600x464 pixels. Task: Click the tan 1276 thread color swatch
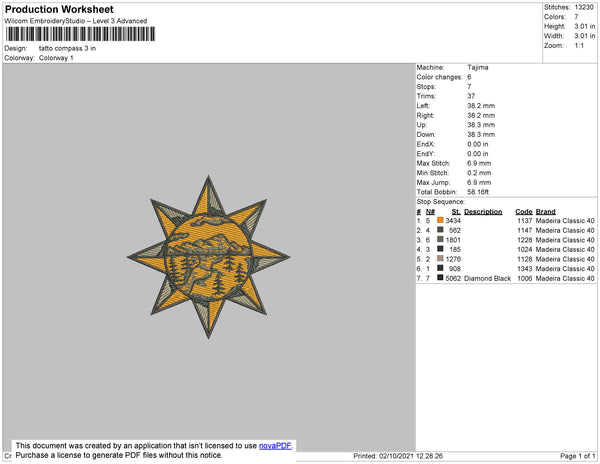440,258
